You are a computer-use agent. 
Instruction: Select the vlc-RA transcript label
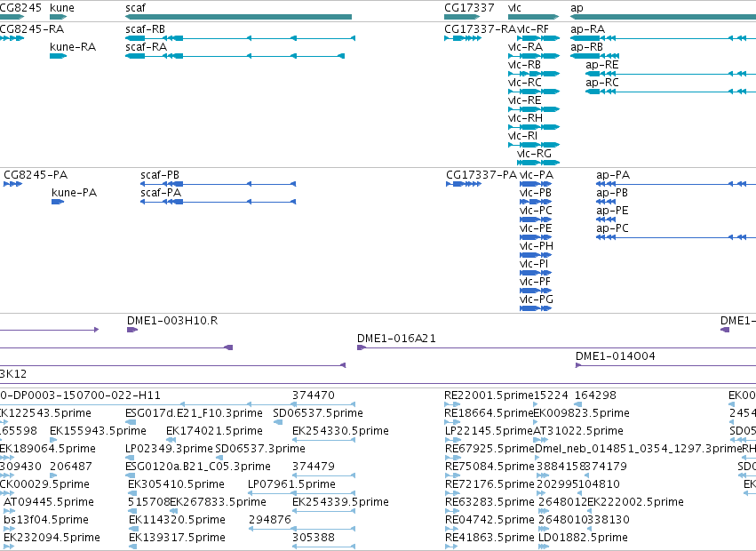pyautogui.click(x=526, y=47)
